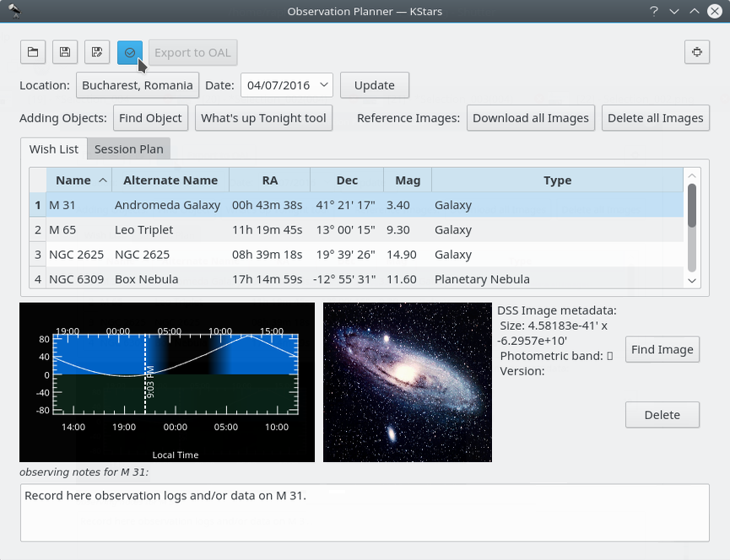This screenshot has width=730, height=560.
Task: Click the crosshair icon at top right
Action: pos(696,52)
